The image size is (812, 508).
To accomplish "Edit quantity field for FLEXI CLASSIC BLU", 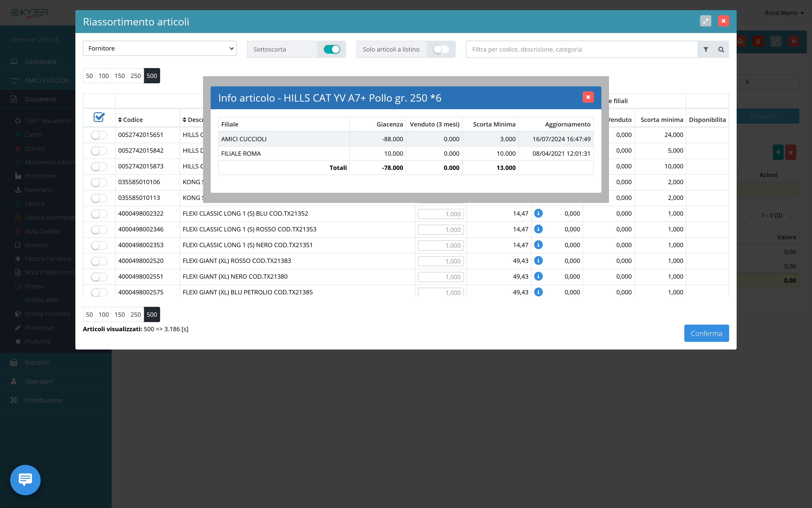I will [x=441, y=214].
